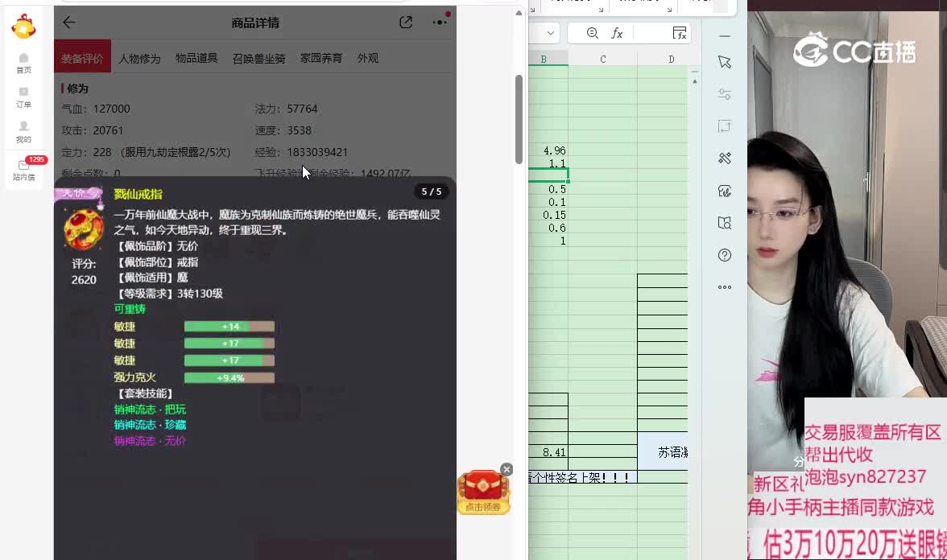Screen dimensions: 947x560
Task: Click the 点击领券 red envelope button
Action: tap(483, 493)
